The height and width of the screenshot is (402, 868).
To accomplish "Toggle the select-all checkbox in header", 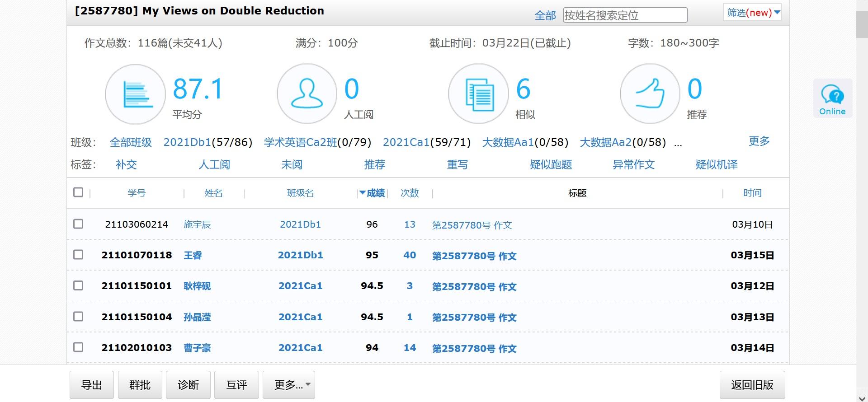I will (78, 192).
